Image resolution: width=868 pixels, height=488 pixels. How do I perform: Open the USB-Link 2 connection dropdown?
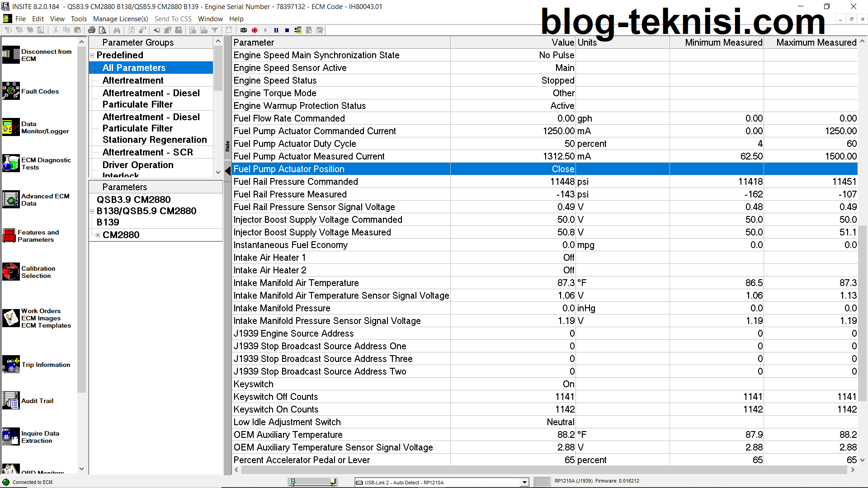point(524,482)
